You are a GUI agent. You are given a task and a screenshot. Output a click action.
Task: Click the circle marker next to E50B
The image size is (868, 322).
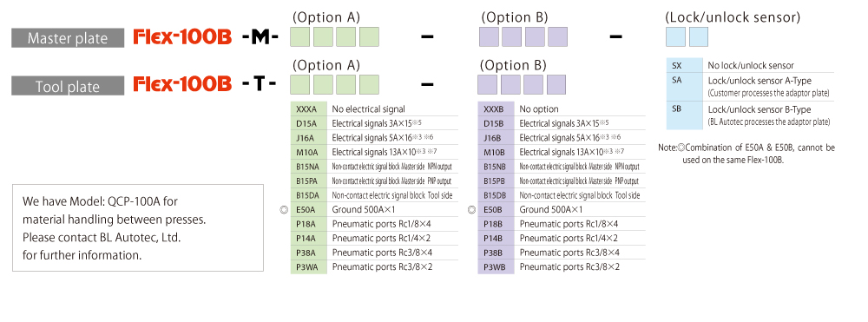pos(471,210)
